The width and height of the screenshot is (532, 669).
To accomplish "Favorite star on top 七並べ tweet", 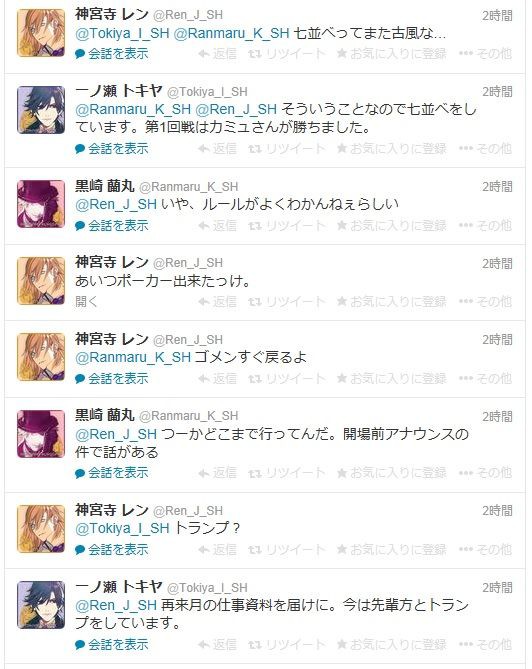I will (x=391, y=54).
